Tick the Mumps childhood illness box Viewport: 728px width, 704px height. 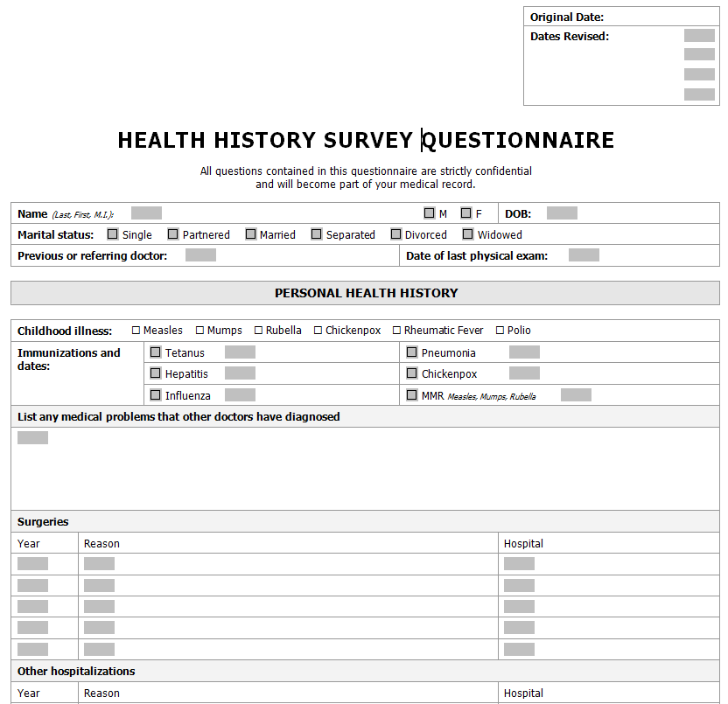pyautogui.click(x=199, y=331)
